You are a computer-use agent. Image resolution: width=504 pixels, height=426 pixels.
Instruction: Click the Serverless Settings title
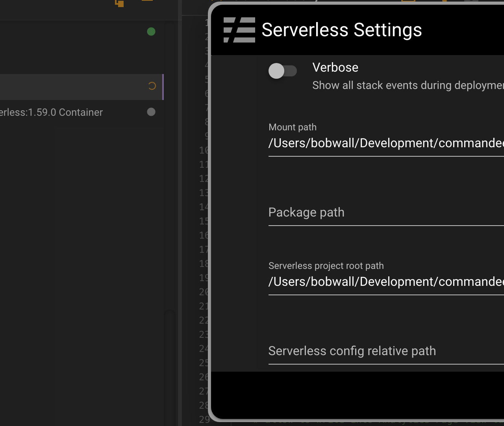(342, 30)
